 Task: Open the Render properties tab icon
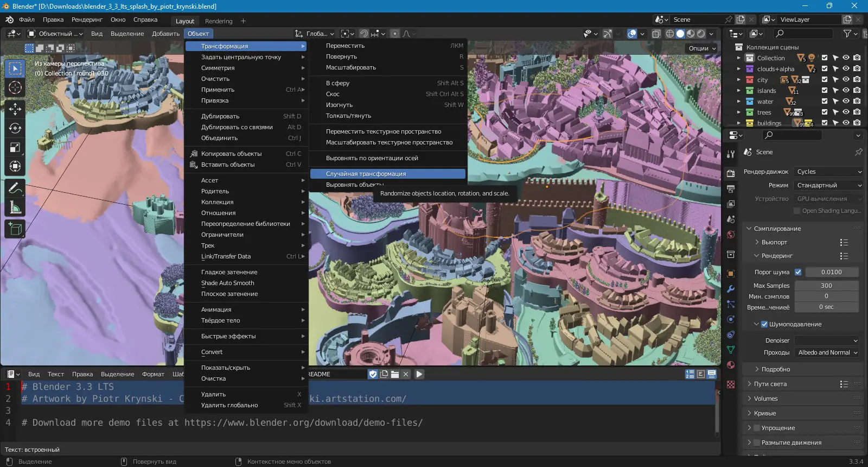(731, 173)
